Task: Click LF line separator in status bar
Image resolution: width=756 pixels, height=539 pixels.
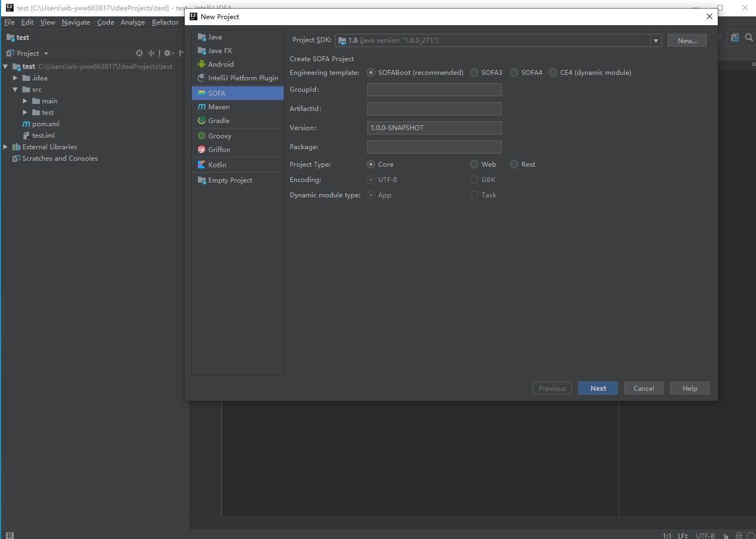Action: 683,536
